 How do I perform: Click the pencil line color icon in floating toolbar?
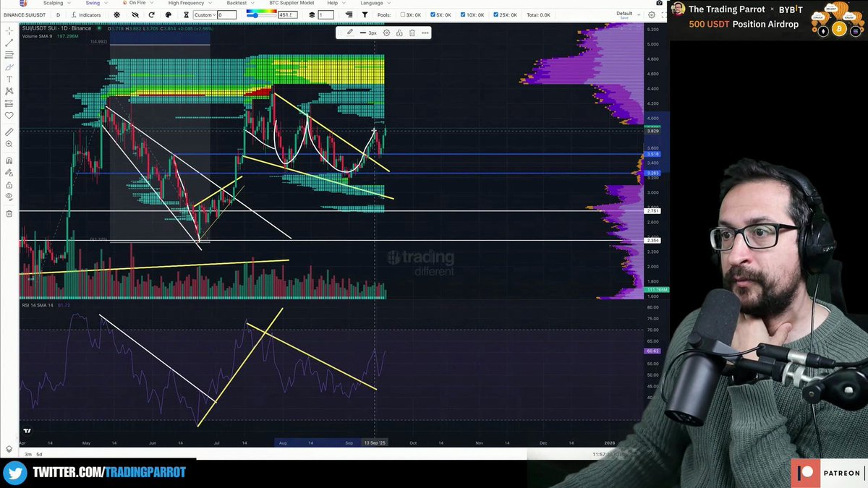point(350,33)
